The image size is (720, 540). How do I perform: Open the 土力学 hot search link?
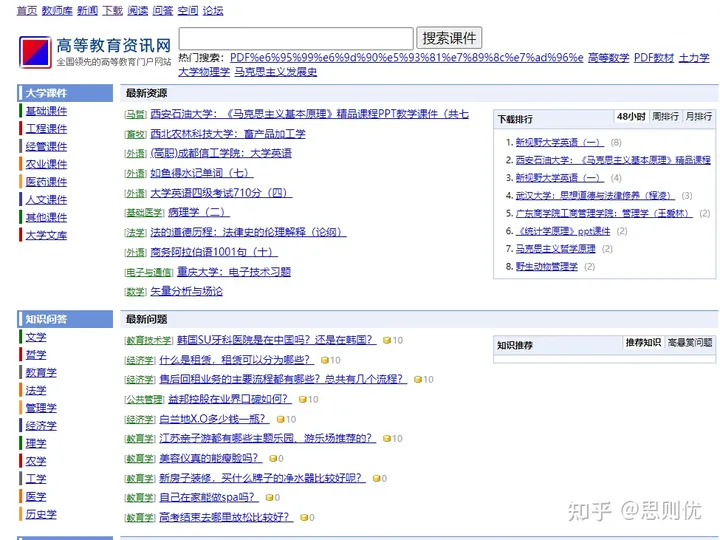pos(694,58)
